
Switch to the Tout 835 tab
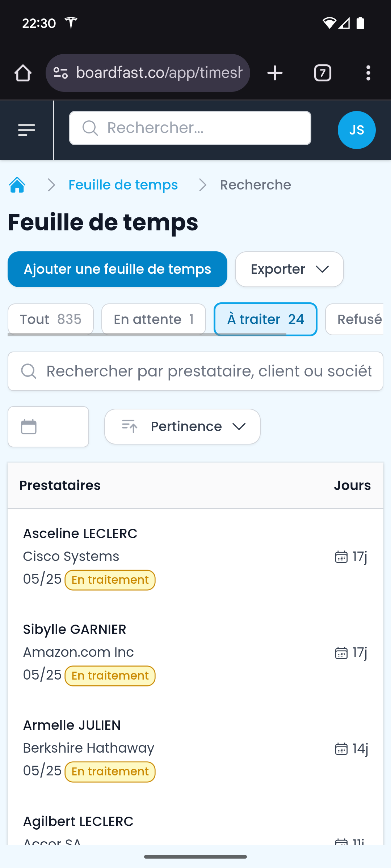coord(51,319)
